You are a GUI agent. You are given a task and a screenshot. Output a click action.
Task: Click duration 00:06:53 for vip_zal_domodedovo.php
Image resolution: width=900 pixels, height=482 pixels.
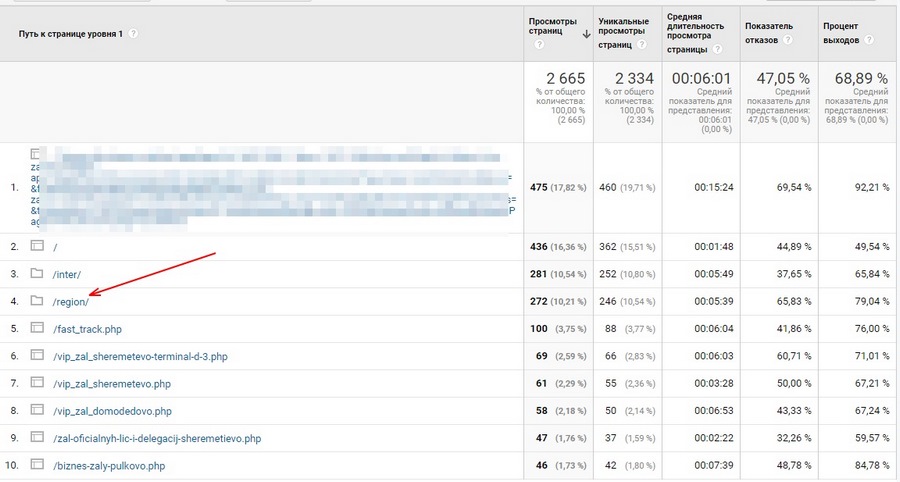coord(713,411)
